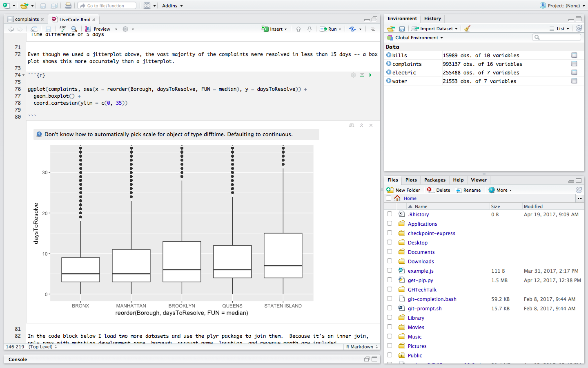The width and height of the screenshot is (588, 368).
Task: View the bills dataset grid icon
Action: [574, 55]
